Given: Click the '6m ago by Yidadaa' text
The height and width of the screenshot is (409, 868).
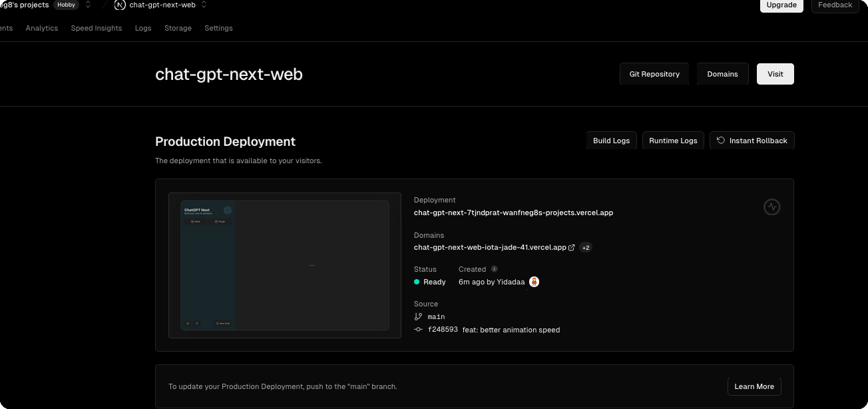Looking at the screenshot, I should coord(491,282).
